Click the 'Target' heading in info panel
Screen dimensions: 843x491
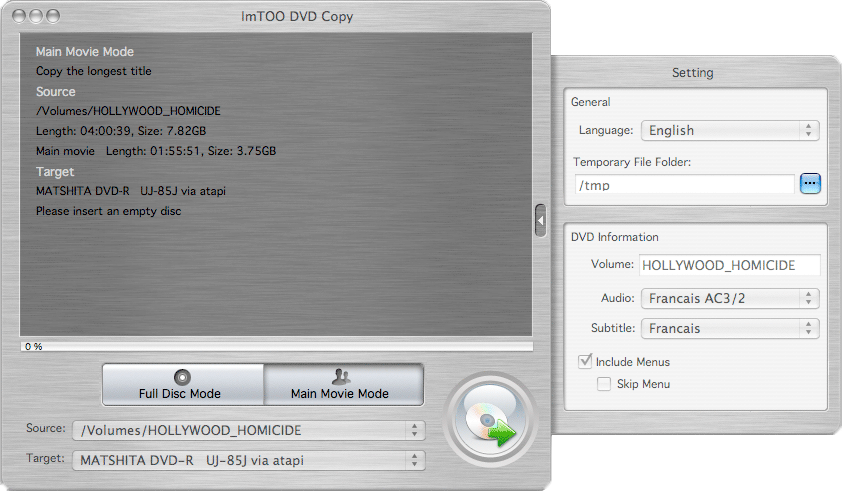[x=55, y=172]
